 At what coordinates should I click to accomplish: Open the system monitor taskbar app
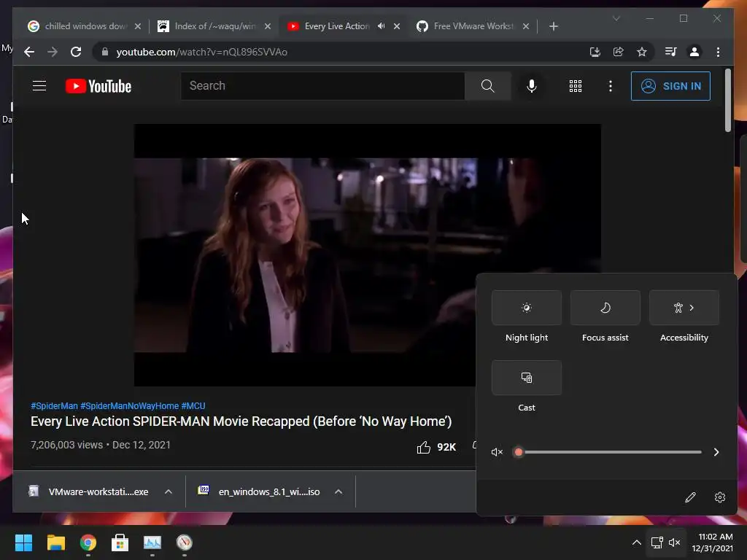click(152, 542)
